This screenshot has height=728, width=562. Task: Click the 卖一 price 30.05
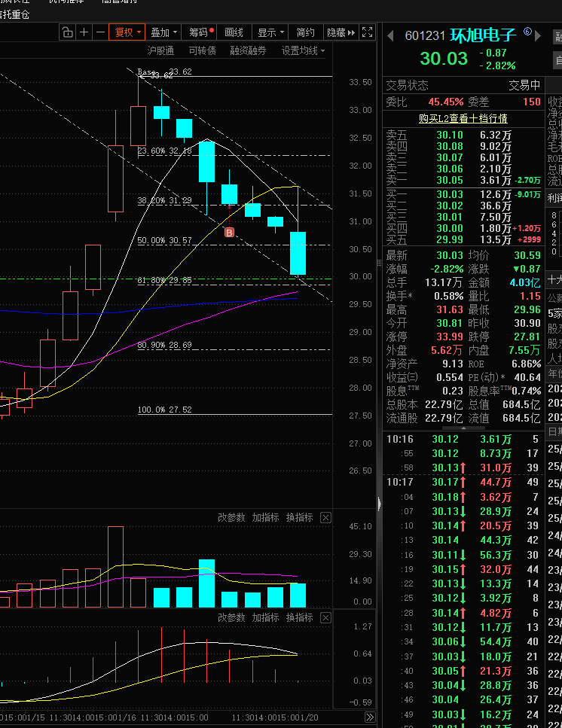click(x=450, y=180)
